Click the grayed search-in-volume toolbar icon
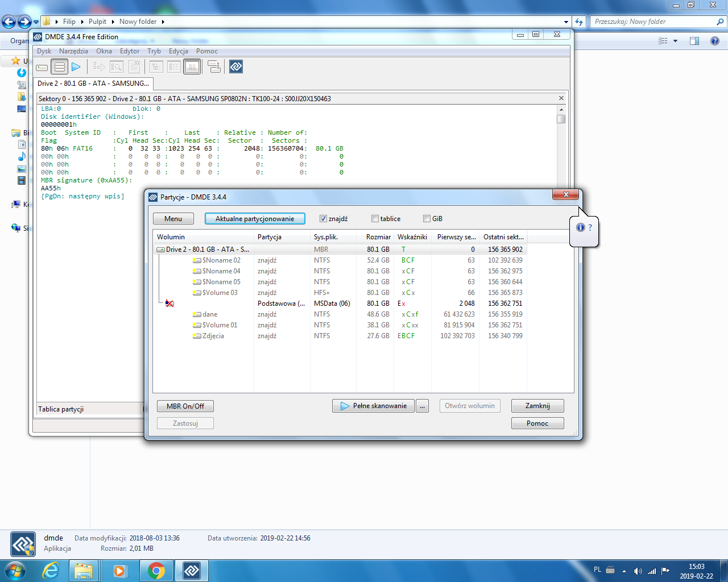Viewport: 728px width, 582px height. 116,67
